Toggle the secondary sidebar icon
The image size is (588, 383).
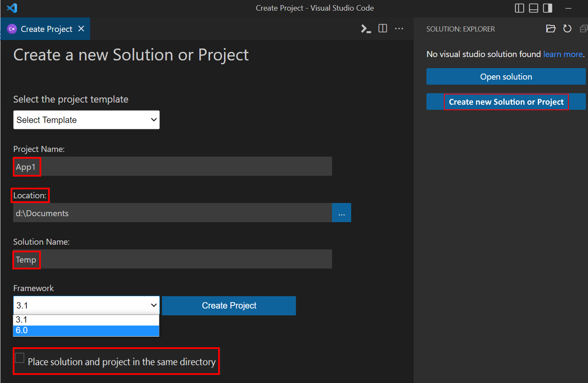click(x=547, y=8)
